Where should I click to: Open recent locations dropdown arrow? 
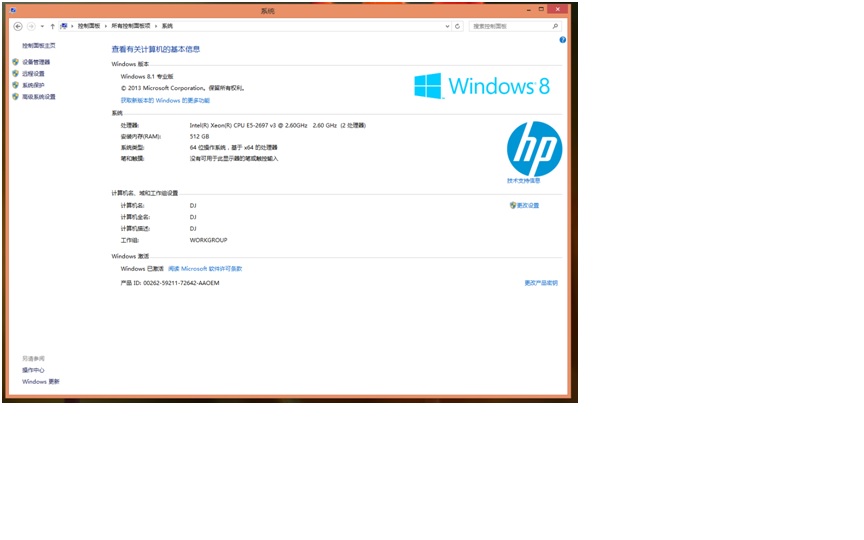coord(42,26)
